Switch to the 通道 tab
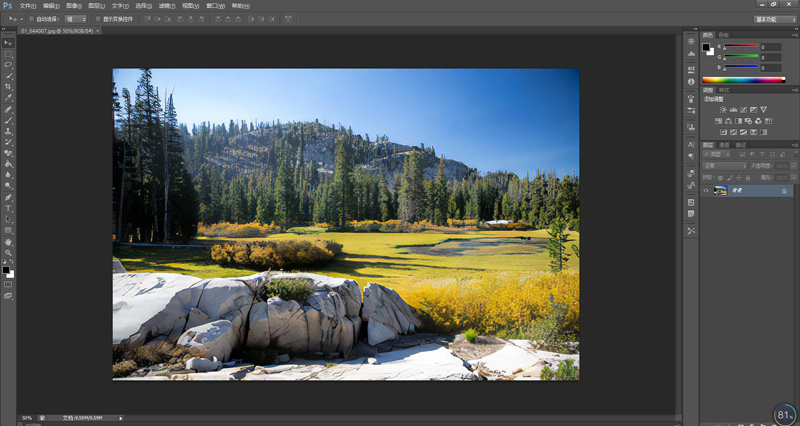Image resolution: width=800 pixels, height=426 pixels. coord(724,145)
